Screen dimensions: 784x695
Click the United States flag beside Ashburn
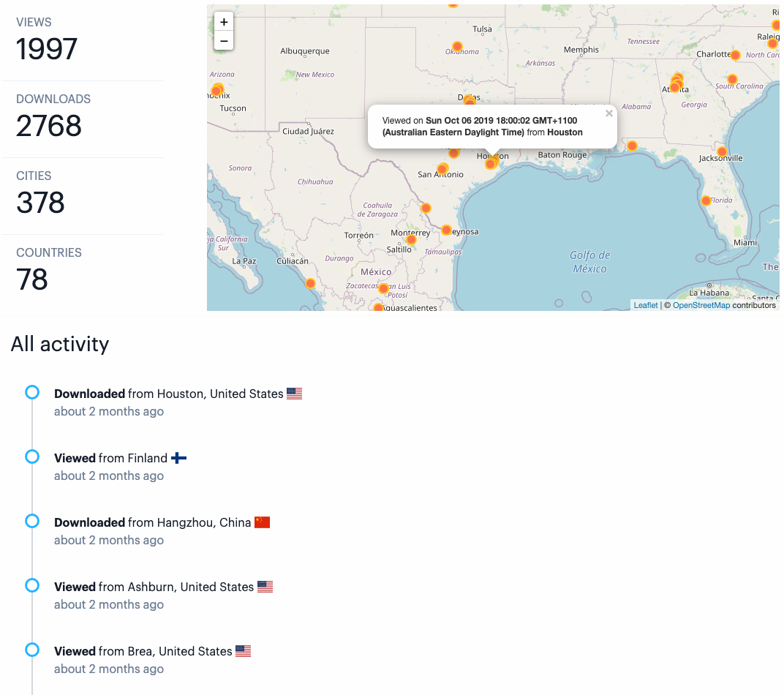(x=265, y=587)
